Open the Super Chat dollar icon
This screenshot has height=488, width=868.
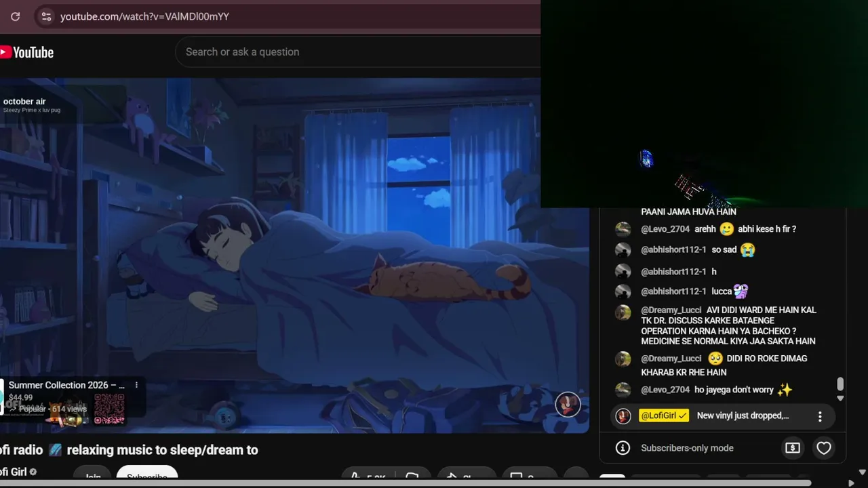792,448
